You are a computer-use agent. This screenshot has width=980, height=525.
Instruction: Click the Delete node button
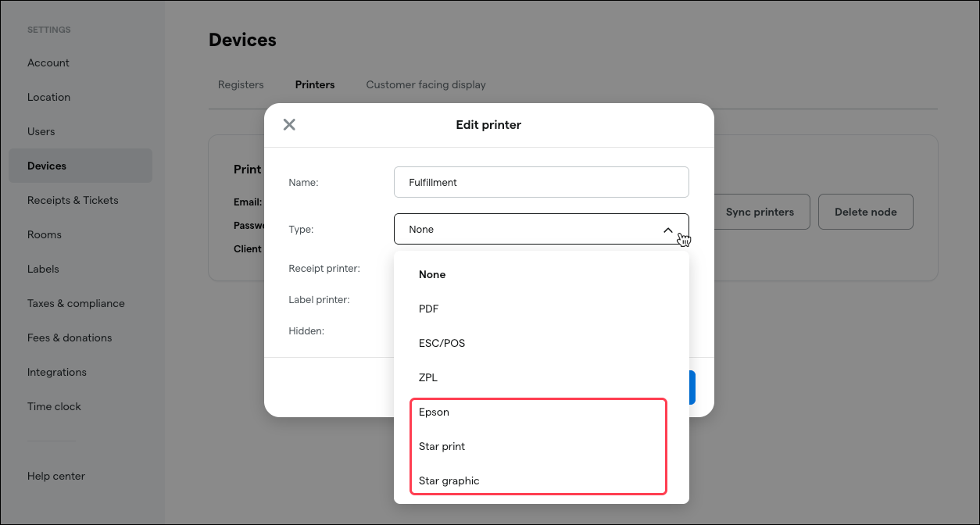pyautogui.click(x=866, y=212)
